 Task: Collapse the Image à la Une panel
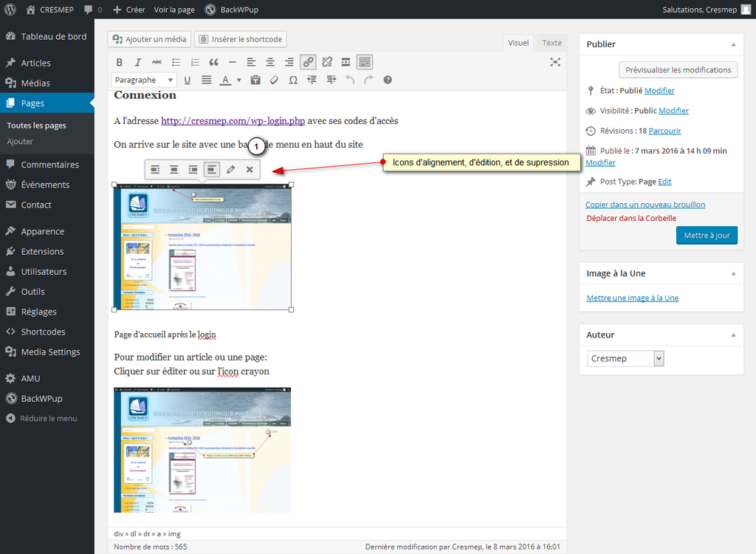(x=733, y=273)
